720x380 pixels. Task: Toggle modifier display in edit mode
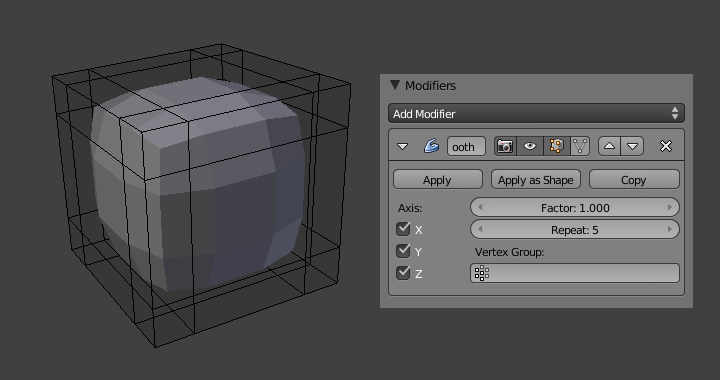pyautogui.click(x=557, y=146)
